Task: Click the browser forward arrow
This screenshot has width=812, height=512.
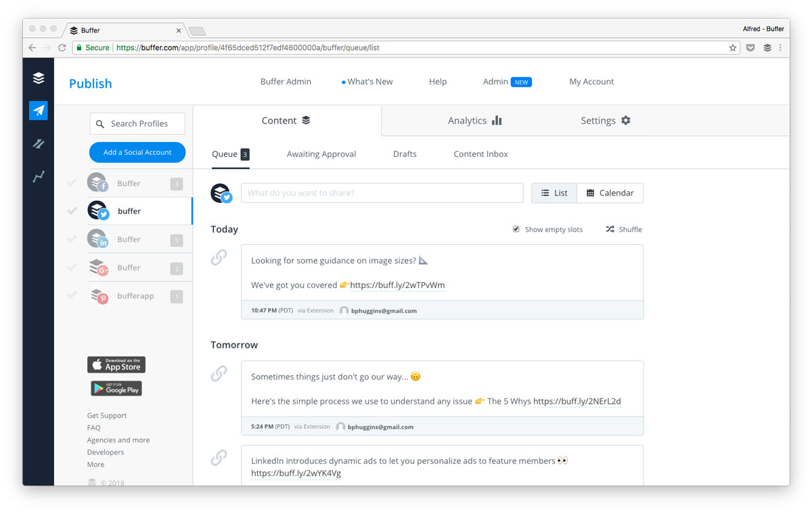Action: click(47, 48)
